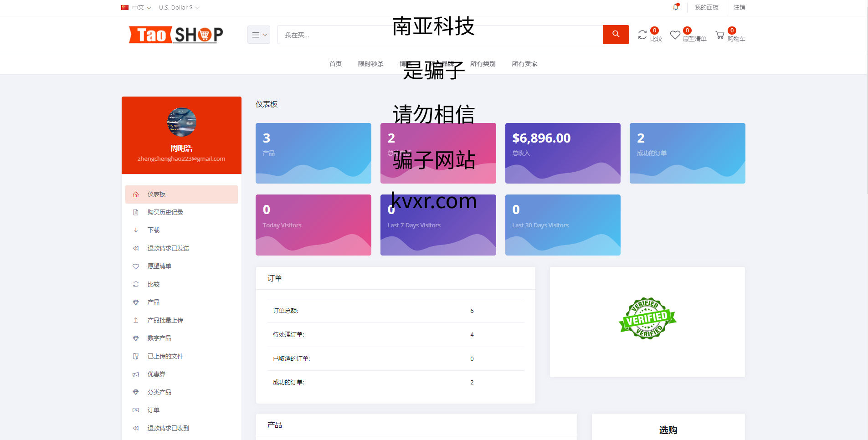Expand the 中文 language dropdown

coord(136,7)
